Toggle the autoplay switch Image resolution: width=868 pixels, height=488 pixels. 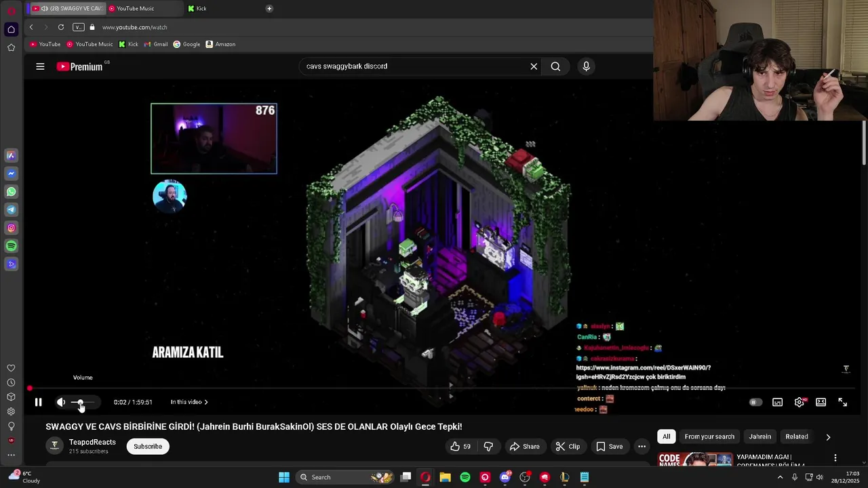coord(755,402)
